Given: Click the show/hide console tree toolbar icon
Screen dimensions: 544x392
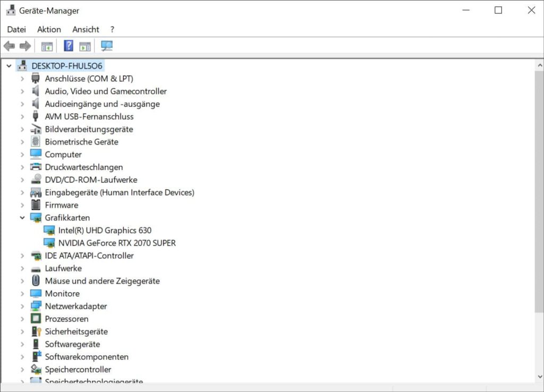Looking at the screenshot, I should [47, 46].
